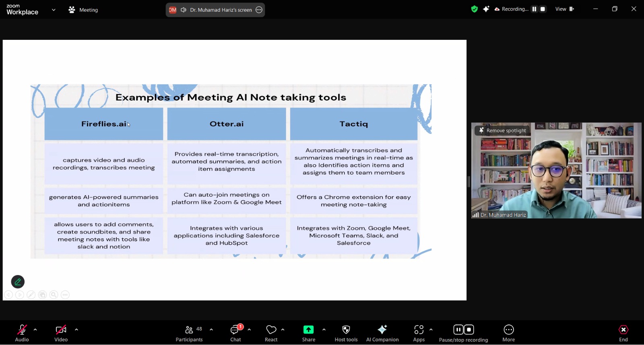Click 'Offers a Chrome extension' cell text

pos(354,201)
